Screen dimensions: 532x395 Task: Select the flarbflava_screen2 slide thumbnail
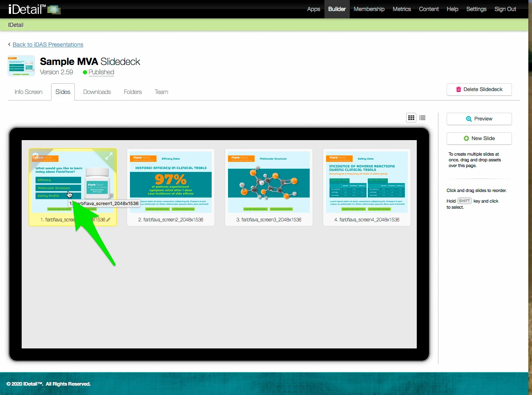tap(171, 182)
